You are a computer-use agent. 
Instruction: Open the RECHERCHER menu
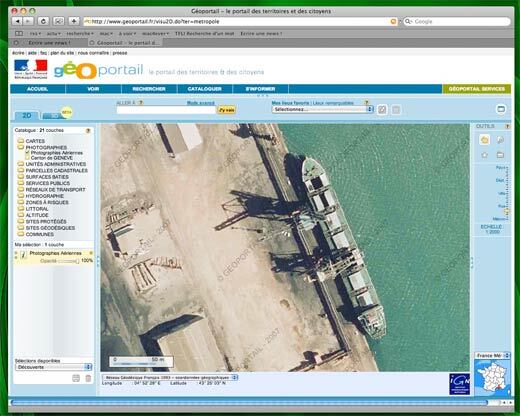click(x=149, y=89)
